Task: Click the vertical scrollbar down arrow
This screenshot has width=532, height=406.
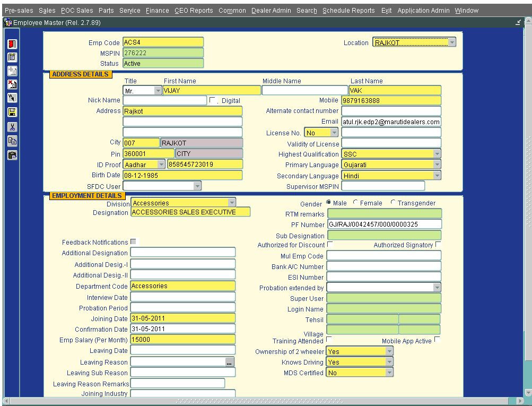Action: tap(527, 392)
